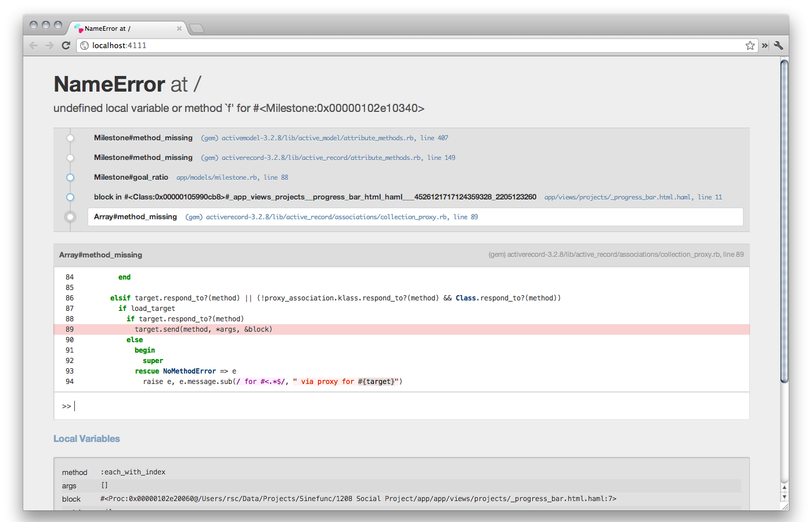This screenshot has height=522, width=812.
Task: Click the Array#method_missing code panel header
Action: (x=402, y=255)
